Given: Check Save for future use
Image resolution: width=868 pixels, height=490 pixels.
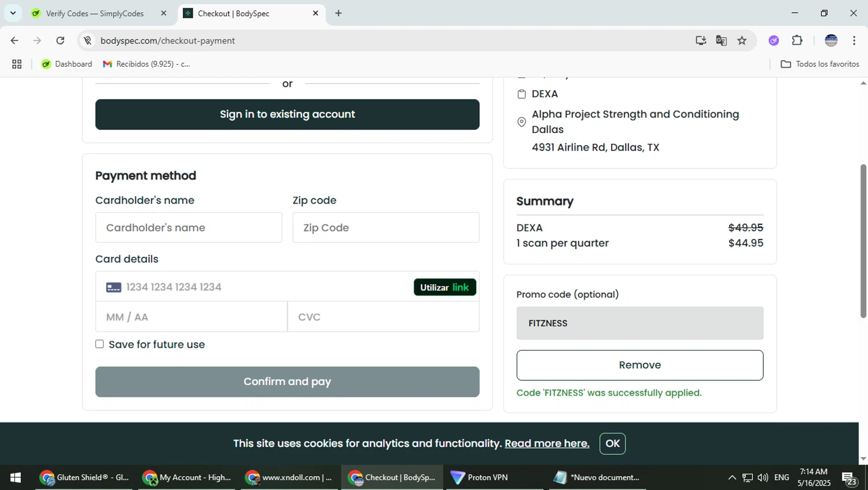Looking at the screenshot, I should point(100,344).
